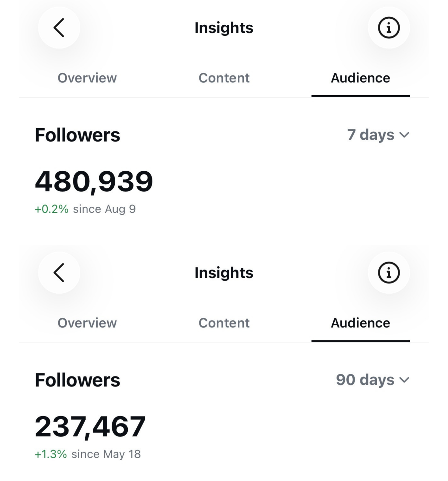Switch to Overview tab in upper panel
The height and width of the screenshot is (481, 448).
87,78
